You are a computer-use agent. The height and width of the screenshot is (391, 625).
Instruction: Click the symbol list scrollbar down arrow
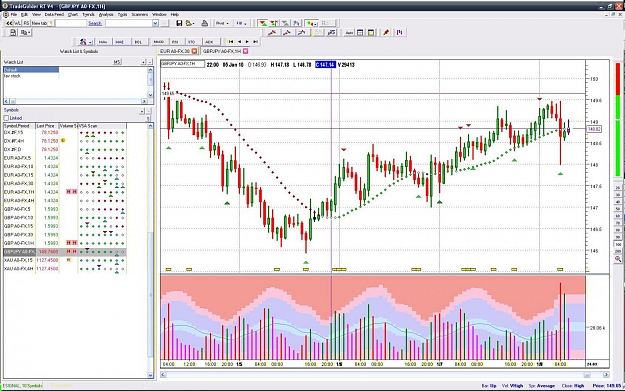click(x=150, y=375)
